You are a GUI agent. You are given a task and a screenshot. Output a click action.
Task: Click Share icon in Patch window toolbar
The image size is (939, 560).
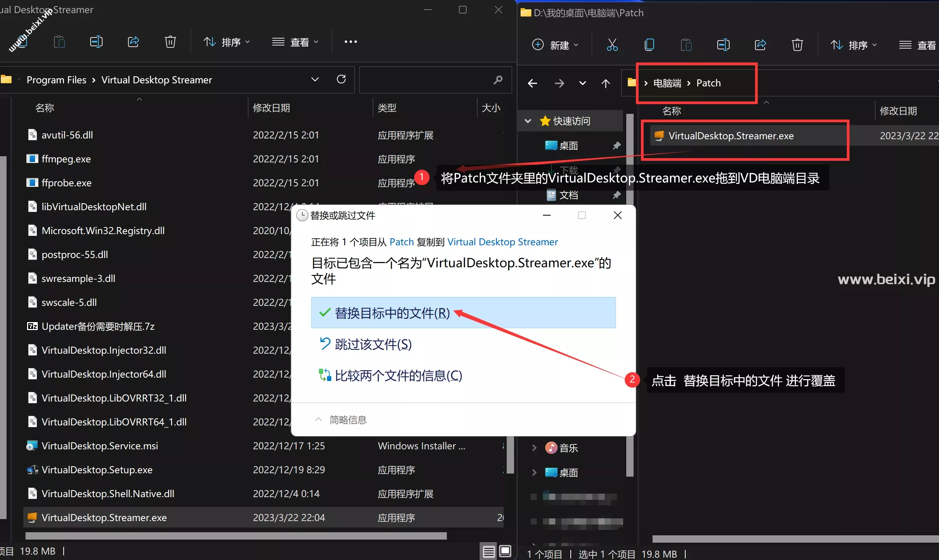coord(760,45)
